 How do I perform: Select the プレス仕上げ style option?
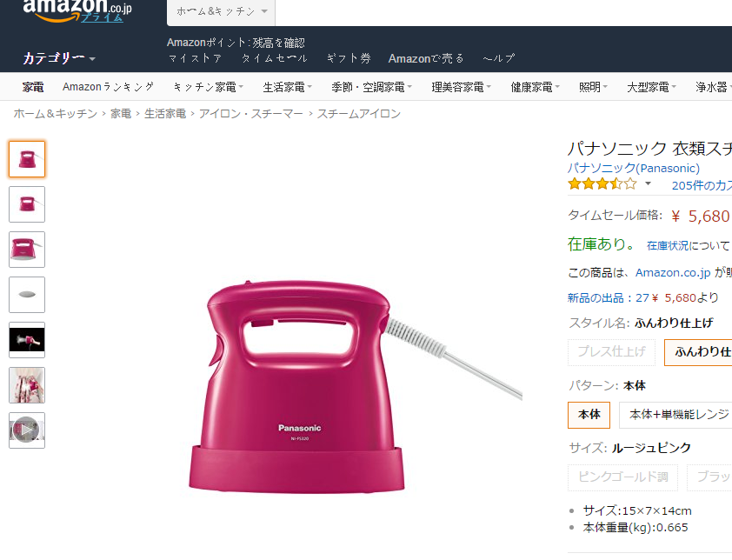611,351
